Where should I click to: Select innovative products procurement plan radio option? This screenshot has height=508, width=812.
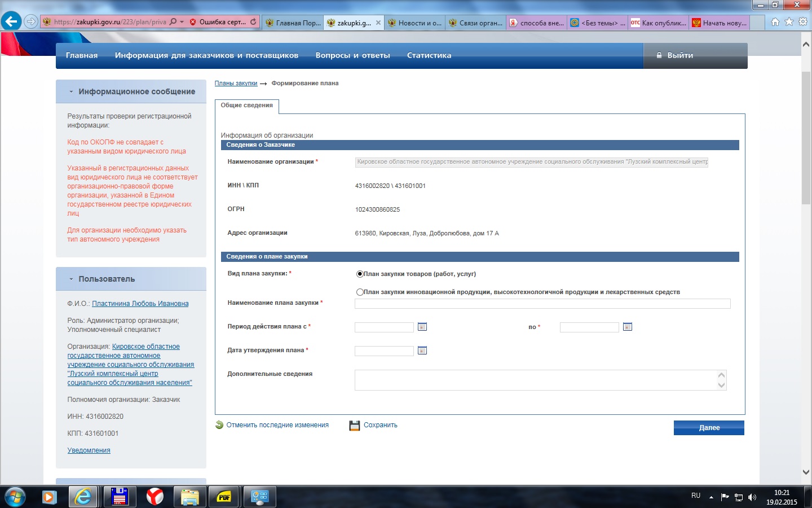(360, 292)
